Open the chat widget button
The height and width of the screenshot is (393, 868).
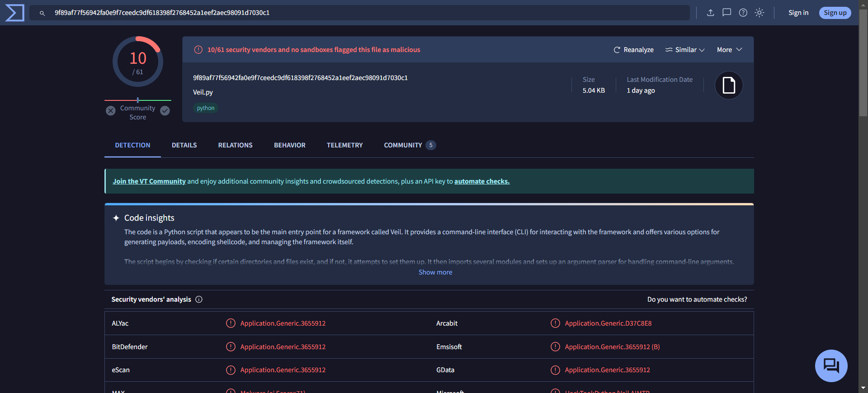pyautogui.click(x=831, y=365)
